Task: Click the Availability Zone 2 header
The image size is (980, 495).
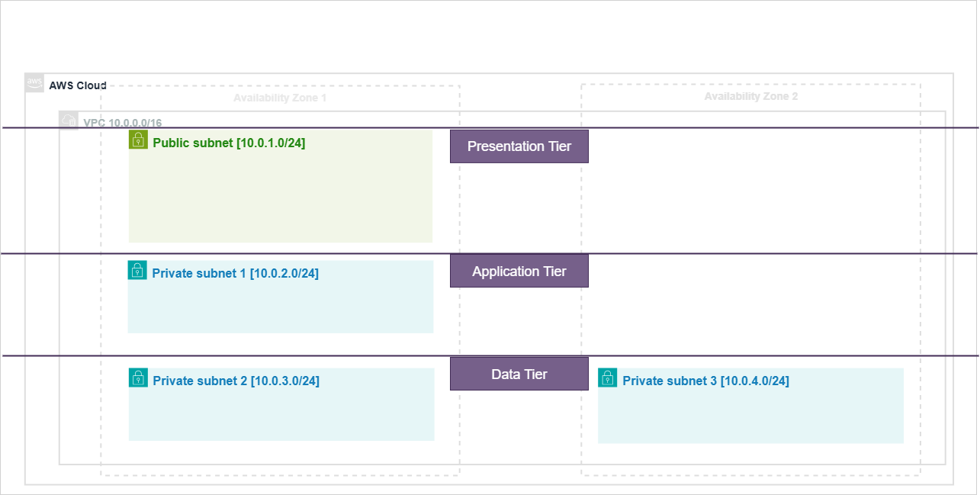Action: 752,96
